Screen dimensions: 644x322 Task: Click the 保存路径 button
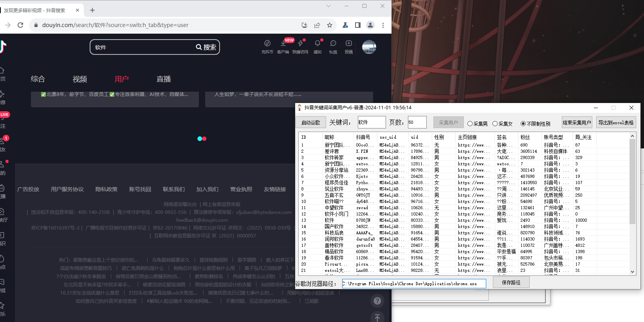[511, 282]
